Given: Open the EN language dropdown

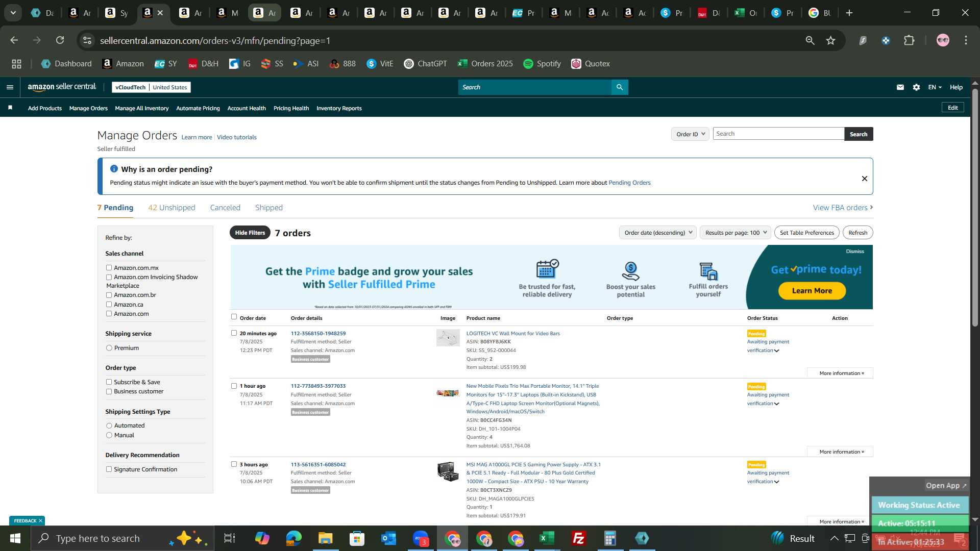Looking at the screenshot, I should 935,87.
